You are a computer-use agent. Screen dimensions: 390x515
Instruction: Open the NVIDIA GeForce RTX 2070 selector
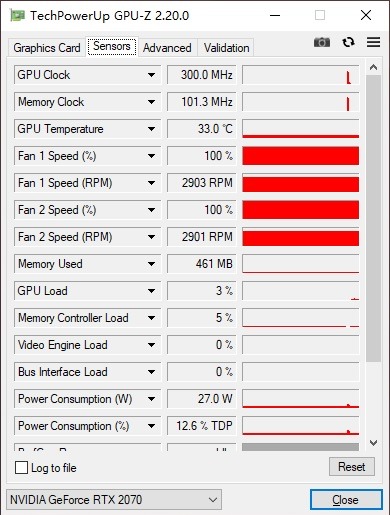coord(114,500)
